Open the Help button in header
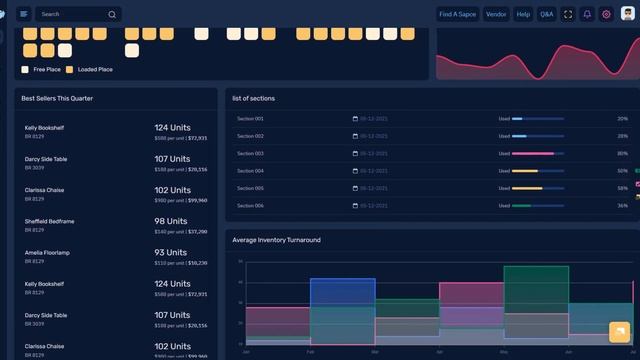Viewport: 640px width, 360px height. [x=523, y=14]
